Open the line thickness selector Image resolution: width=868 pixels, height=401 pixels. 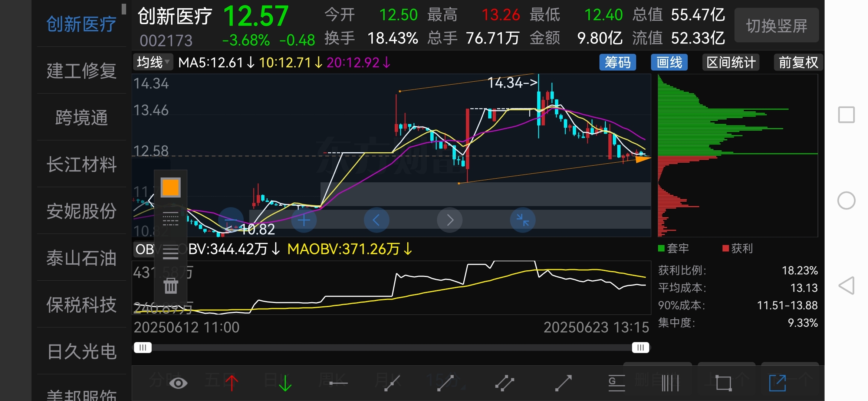coord(171,252)
